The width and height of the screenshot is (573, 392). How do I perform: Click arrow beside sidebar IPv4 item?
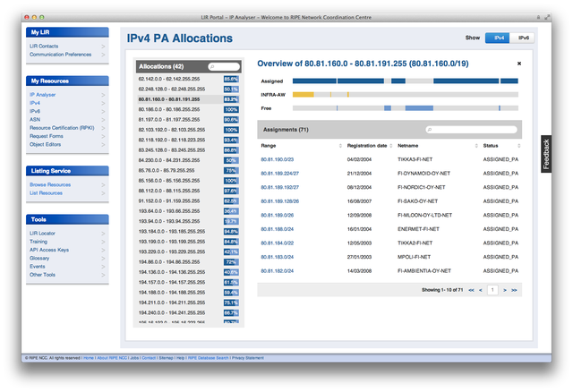tap(103, 104)
